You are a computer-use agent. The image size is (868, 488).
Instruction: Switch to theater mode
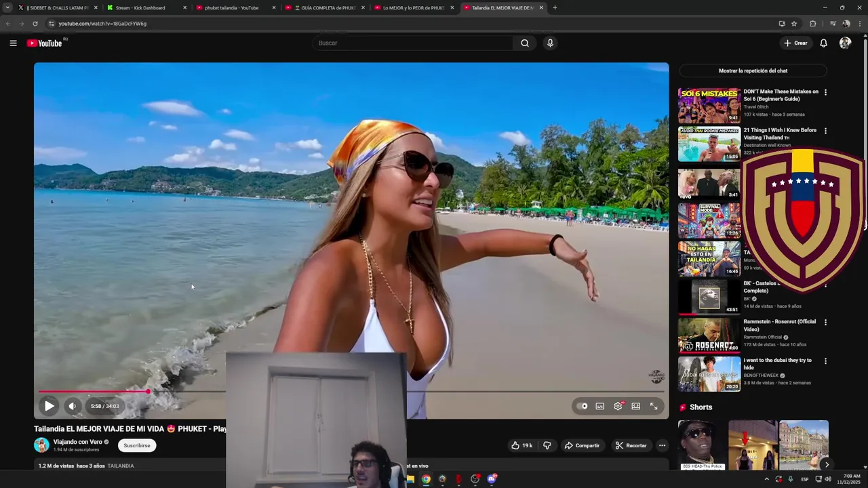(x=636, y=406)
